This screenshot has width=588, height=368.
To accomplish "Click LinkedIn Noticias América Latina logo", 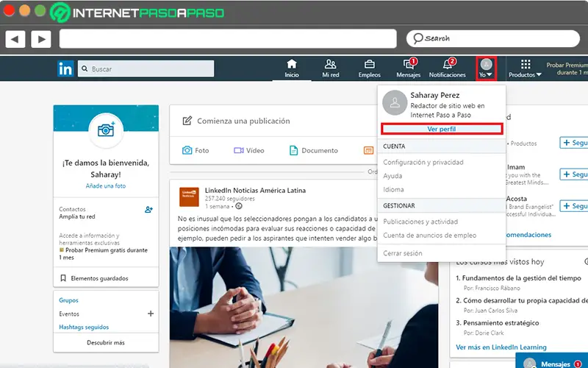I will [x=189, y=197].
